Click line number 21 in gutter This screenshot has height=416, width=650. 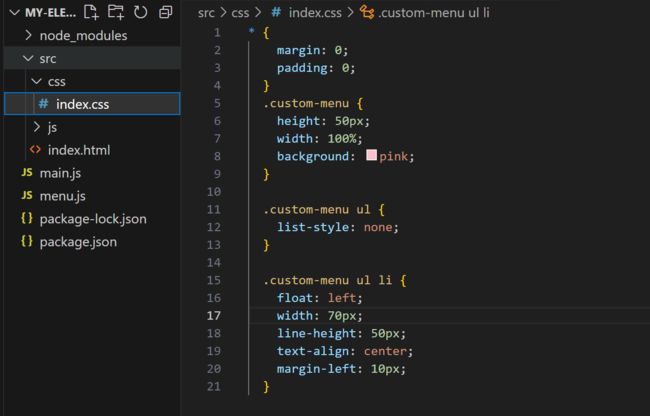213,387
